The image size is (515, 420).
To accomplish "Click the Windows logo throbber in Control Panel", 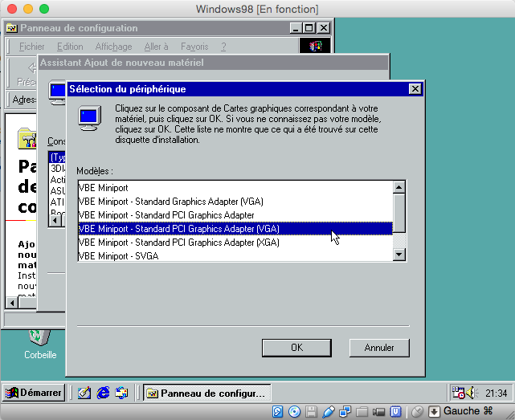I will tap(315, 46).
